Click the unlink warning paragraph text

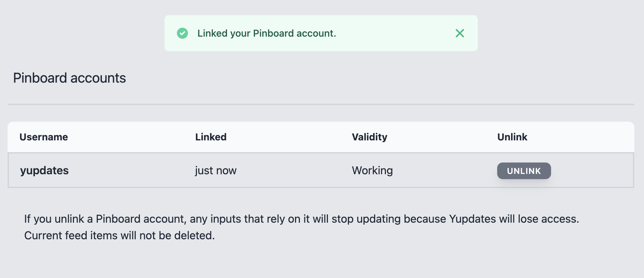coord(301,227)
